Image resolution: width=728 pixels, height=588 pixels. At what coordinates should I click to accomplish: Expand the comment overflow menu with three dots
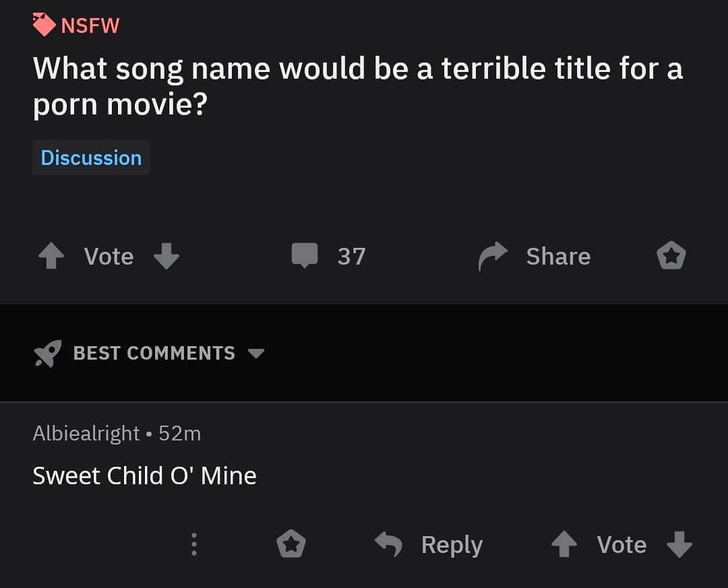click(193, 544)
